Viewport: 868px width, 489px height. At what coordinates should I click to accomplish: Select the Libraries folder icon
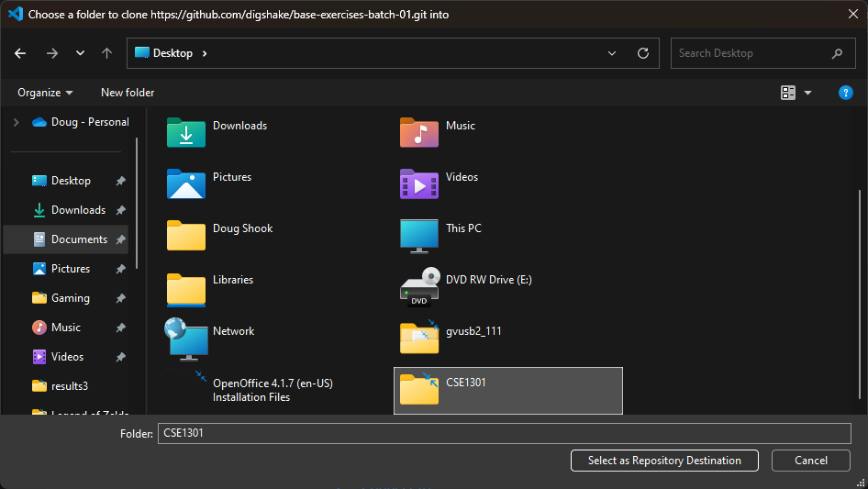186,289
